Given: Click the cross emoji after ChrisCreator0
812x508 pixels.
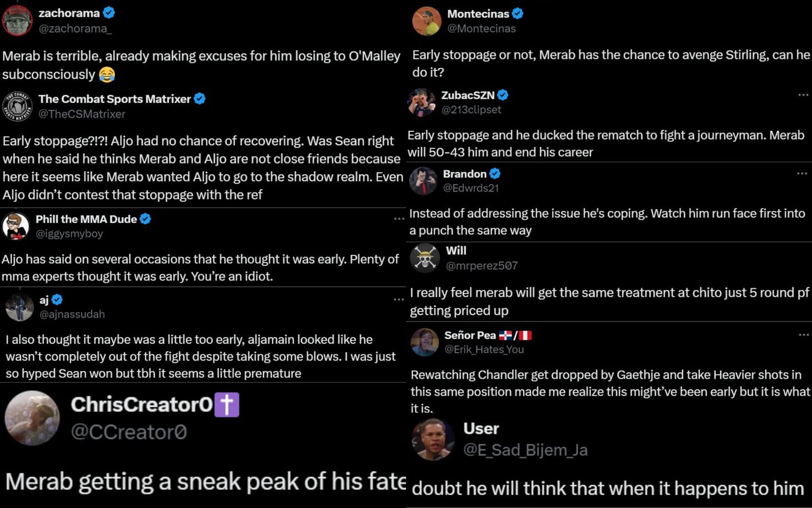Looking at the screenshot, I should [x=227, y=405].
